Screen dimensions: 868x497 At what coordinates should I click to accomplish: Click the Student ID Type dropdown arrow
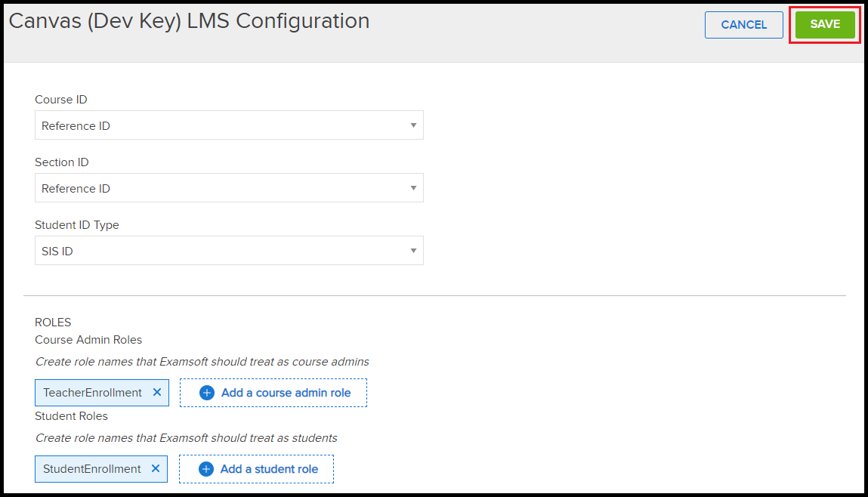pos(414,250)
